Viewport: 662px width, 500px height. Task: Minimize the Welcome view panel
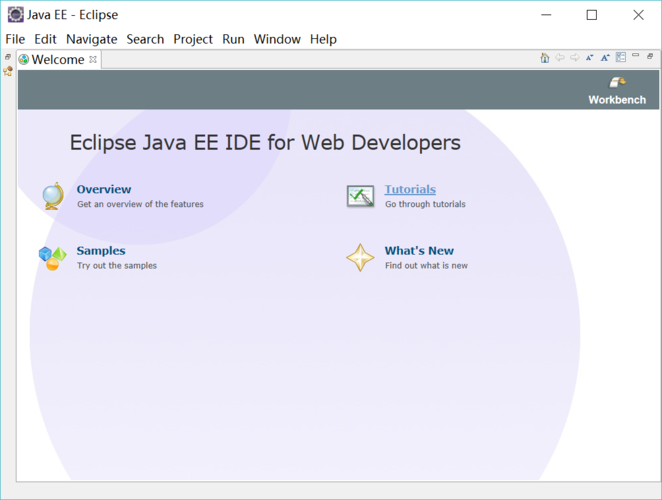[x=636, y=56]
